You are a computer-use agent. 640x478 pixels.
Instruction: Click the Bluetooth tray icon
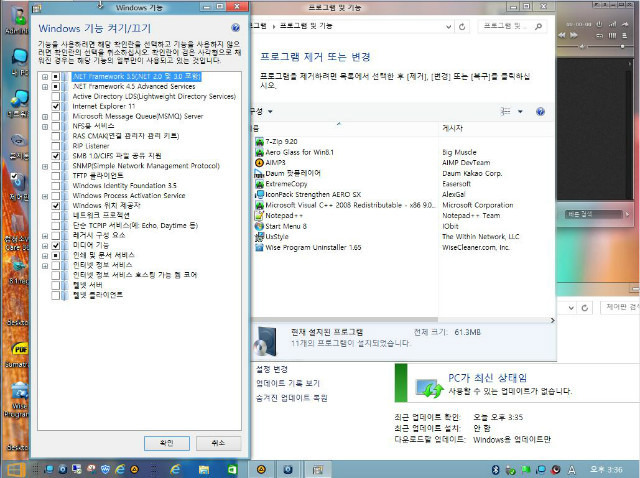(495, 469)
